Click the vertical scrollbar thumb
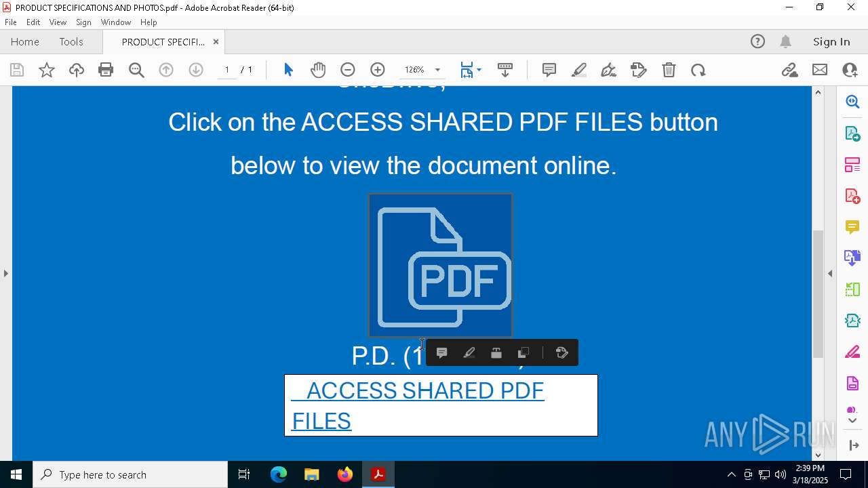This screenshot has height=488, width=868. point(818,294)
